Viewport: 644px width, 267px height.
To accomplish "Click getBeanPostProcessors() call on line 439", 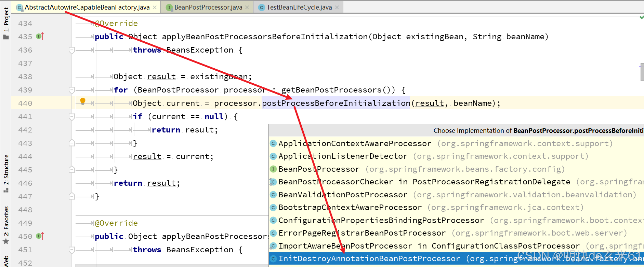I will [338, 90].
